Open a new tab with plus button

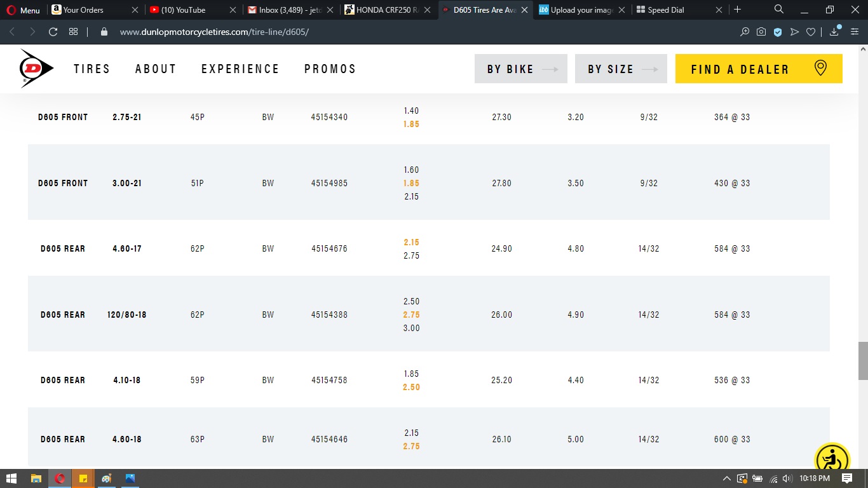[x=737, y=10]
